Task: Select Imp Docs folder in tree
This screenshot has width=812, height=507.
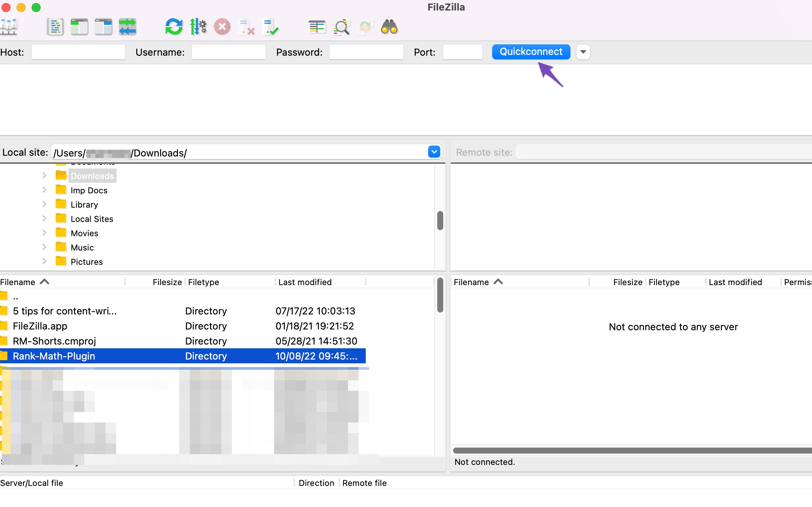Action: pyautogui.click(x=89, y=190)
